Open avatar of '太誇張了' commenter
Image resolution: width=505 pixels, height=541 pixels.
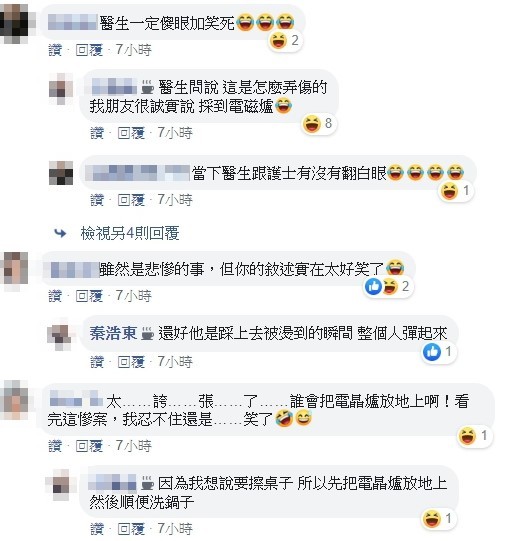click(x=14, y=399)
